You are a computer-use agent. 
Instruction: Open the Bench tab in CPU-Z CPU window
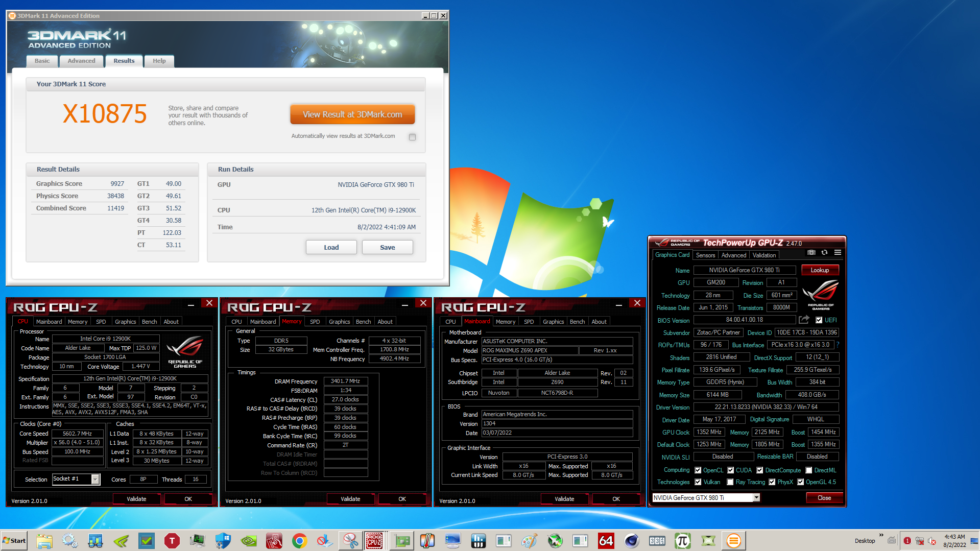(150, 322)
